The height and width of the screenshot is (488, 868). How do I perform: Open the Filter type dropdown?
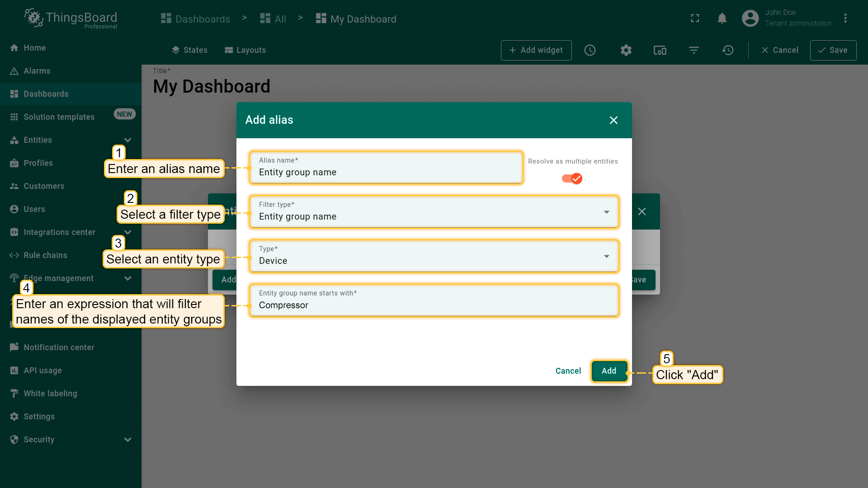tap(433, 212)
